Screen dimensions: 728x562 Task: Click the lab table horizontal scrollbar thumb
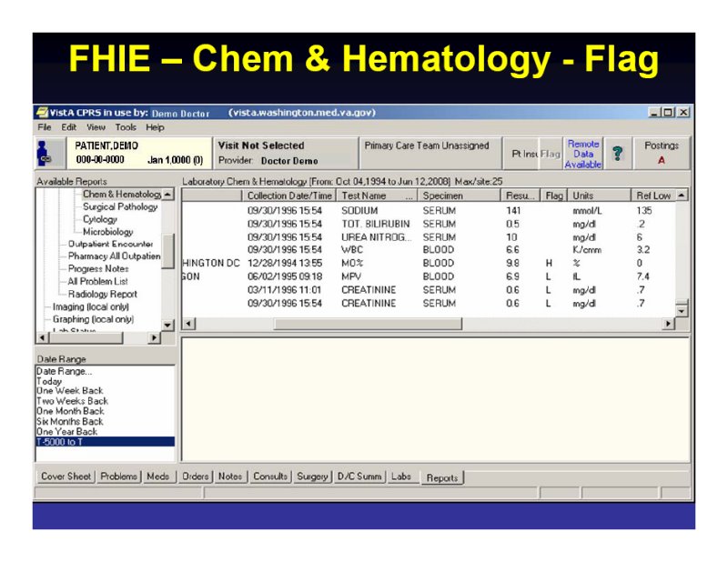[x=368, y=324]
